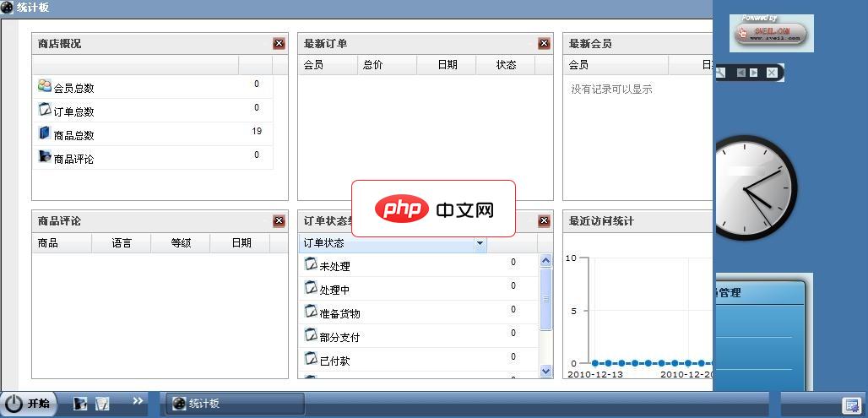Click the 商品总数 products book icon
Image resolution: width=868 pixels, height=418 pixels.
tap(45, 133)
